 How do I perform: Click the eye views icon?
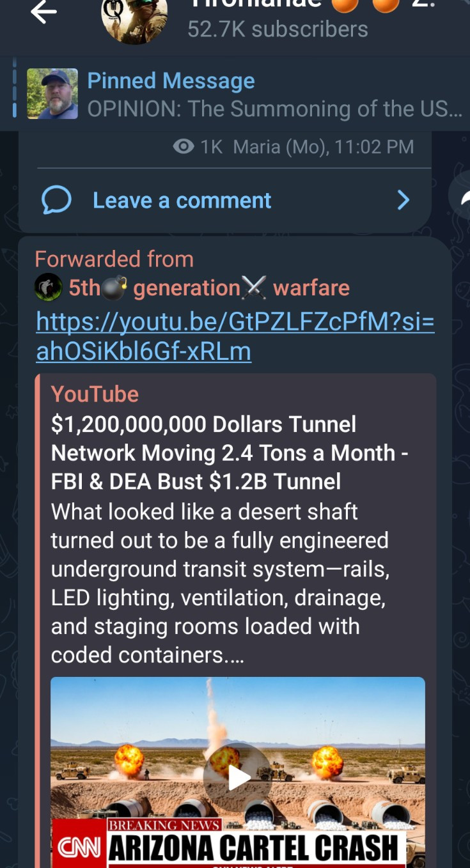[x=184, y=146]
